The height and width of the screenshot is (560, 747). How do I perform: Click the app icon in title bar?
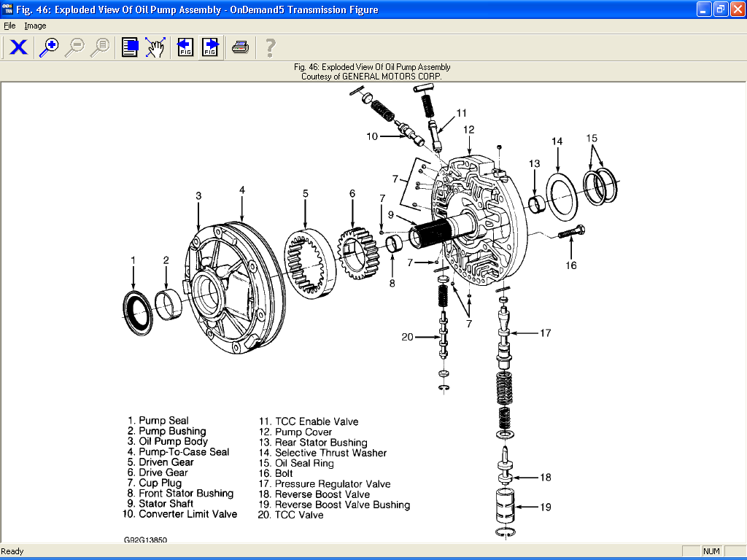[x=7, y=9]
